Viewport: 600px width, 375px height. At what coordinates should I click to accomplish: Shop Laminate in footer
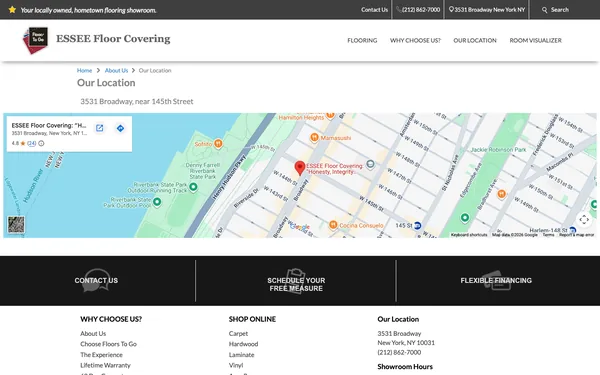[241, 355]
